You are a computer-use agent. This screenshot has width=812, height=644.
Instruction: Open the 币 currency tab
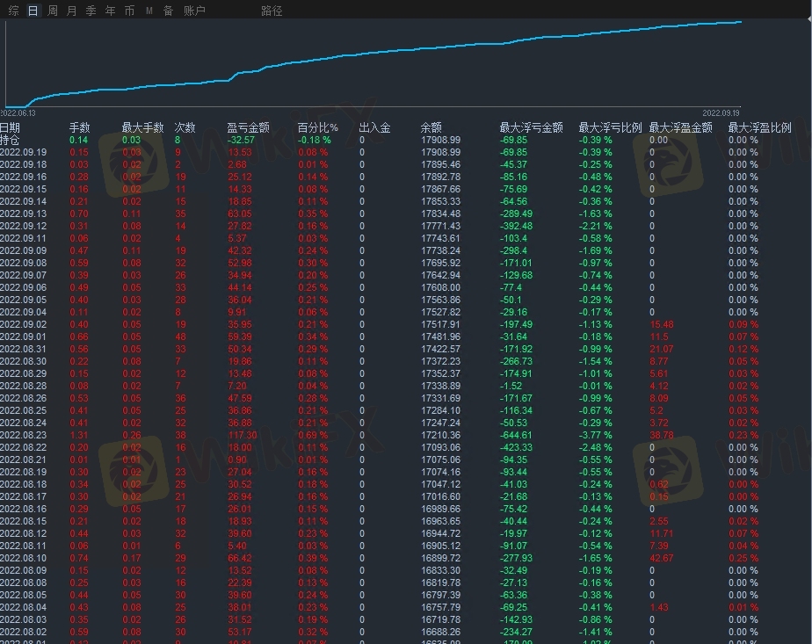click(129, 11)
